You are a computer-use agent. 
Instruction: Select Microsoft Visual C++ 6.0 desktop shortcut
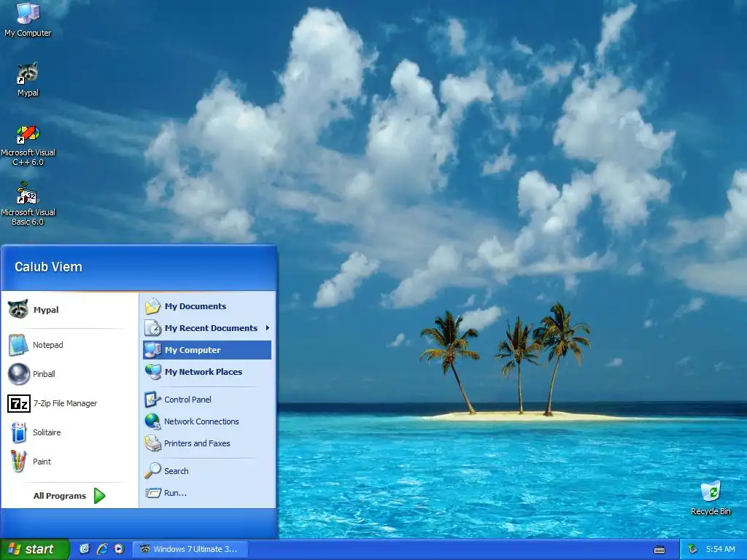(x=28, y=145)
